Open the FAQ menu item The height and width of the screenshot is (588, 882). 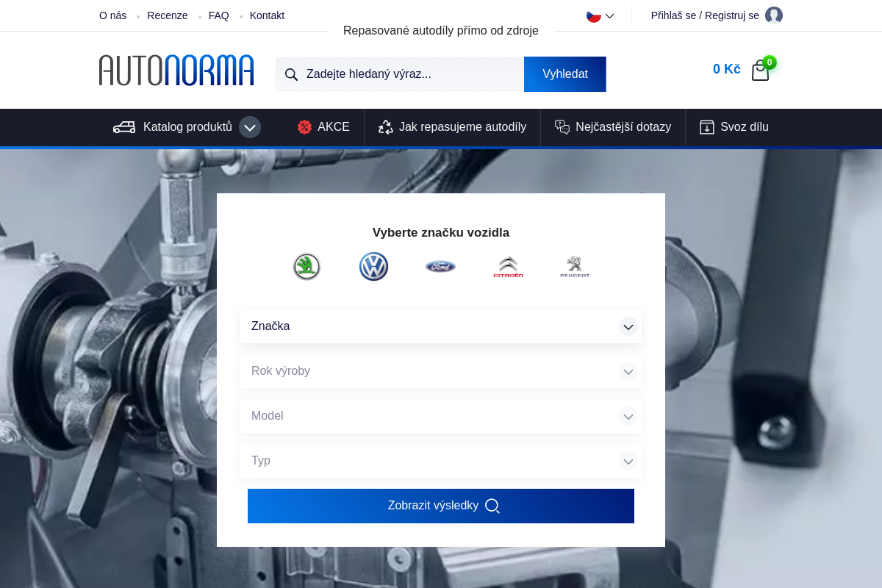click(x=218, y=15)
